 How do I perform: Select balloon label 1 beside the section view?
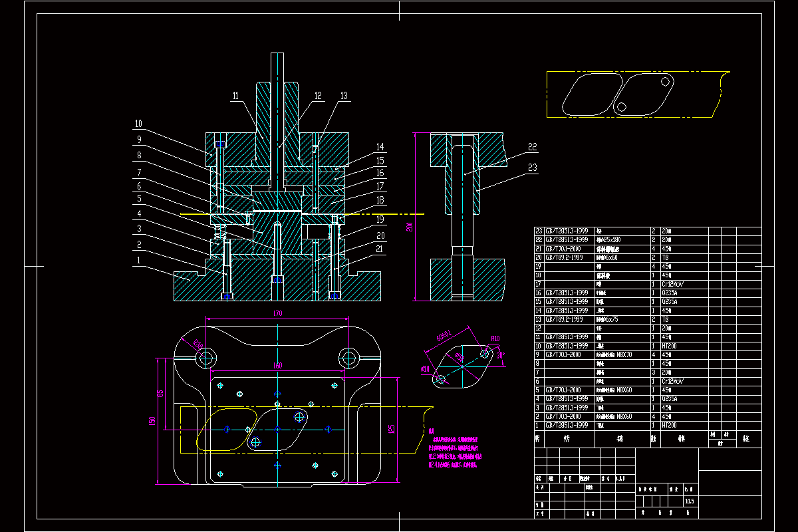point(140,261)
